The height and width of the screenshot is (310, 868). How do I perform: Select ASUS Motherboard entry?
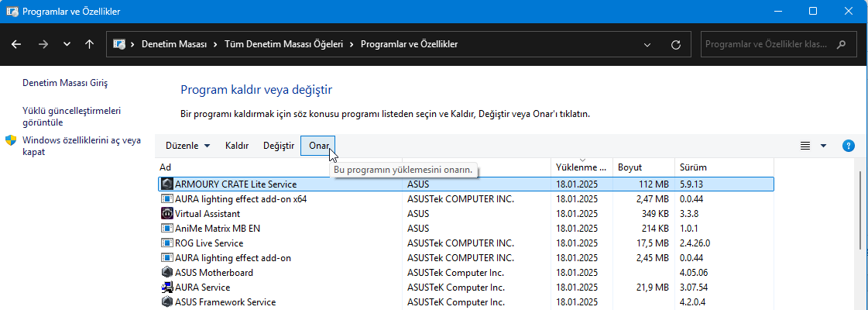[x=466, y=272]
